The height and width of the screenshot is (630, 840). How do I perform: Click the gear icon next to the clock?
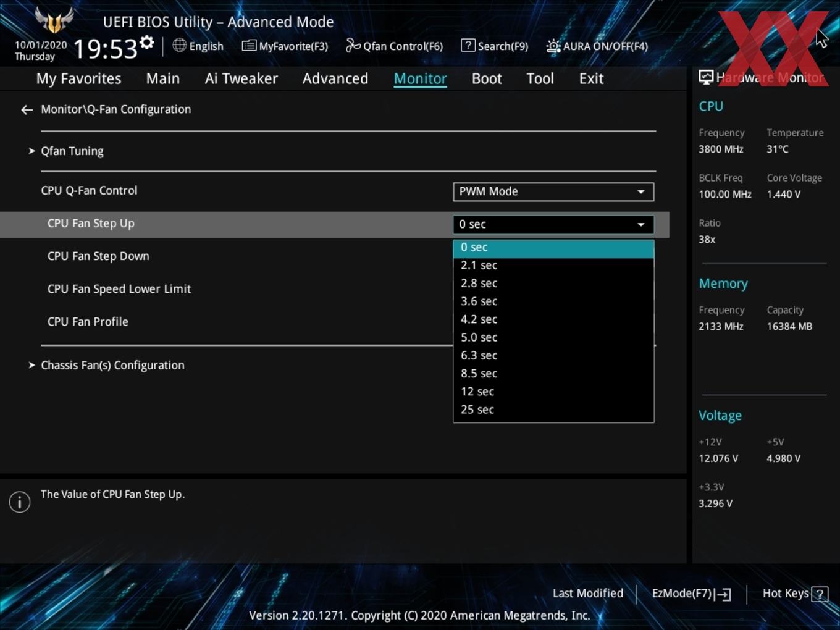[x=147, y=43]
